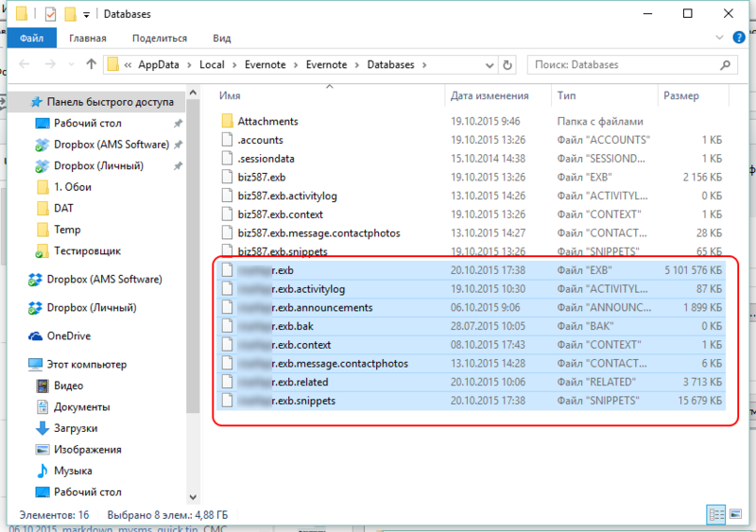Go up one folder level arrow

(91, 64)
